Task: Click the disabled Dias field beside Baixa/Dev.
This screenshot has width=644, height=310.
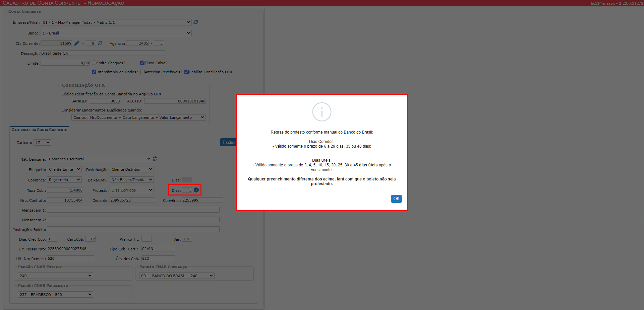Action: pos(187,180)
